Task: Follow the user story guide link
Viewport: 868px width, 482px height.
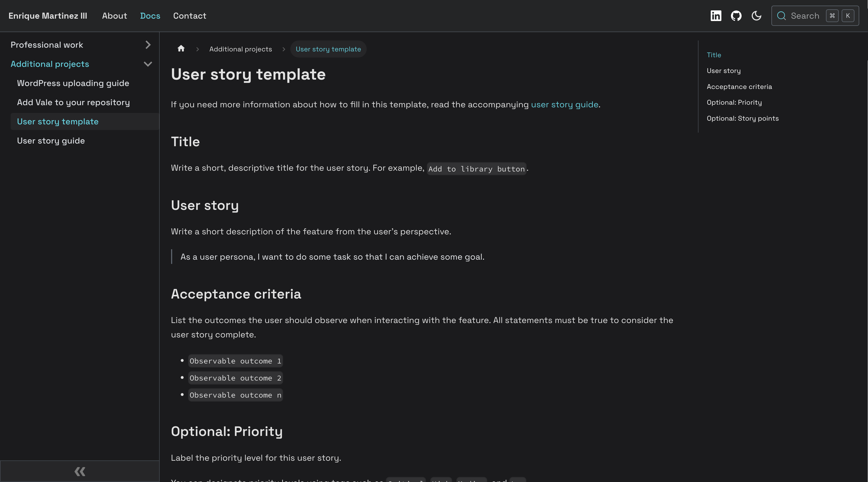Action: tap(564, 105)
